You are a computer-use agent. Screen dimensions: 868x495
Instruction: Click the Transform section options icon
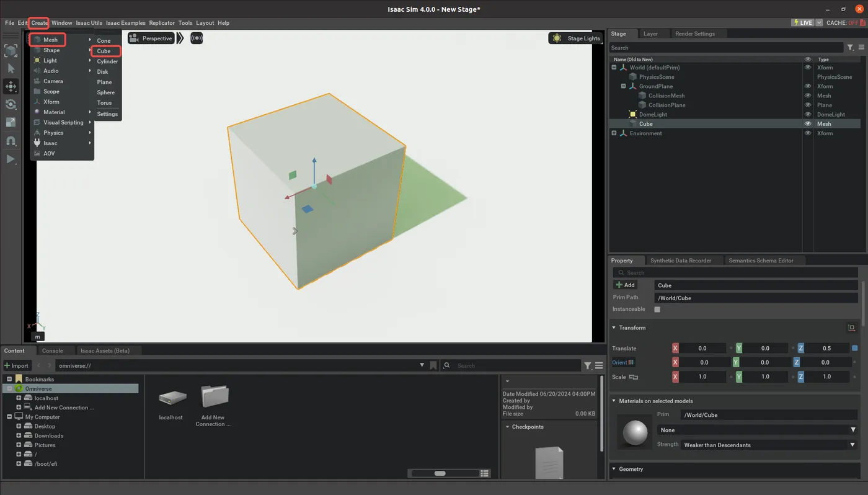point(852,328)
